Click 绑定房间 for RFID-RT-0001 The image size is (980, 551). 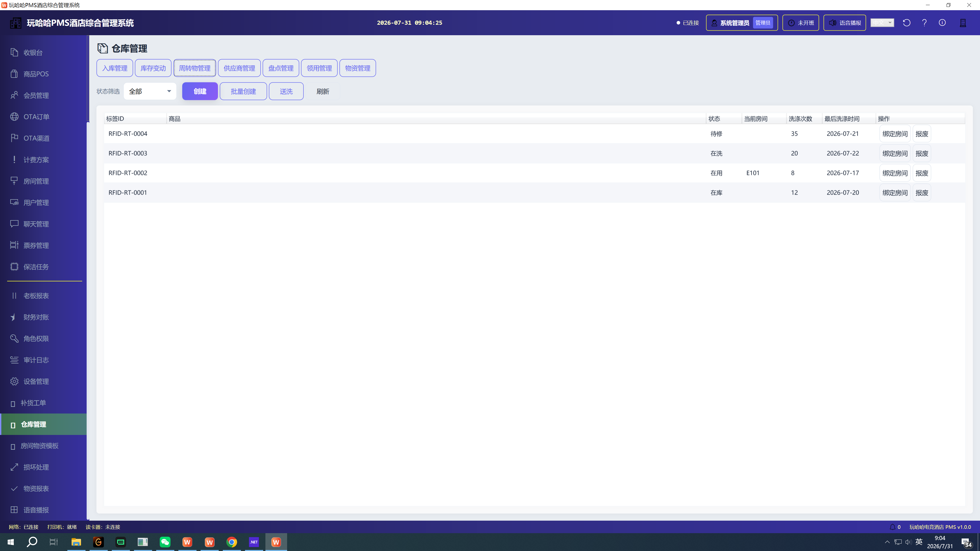pos(895,193)
